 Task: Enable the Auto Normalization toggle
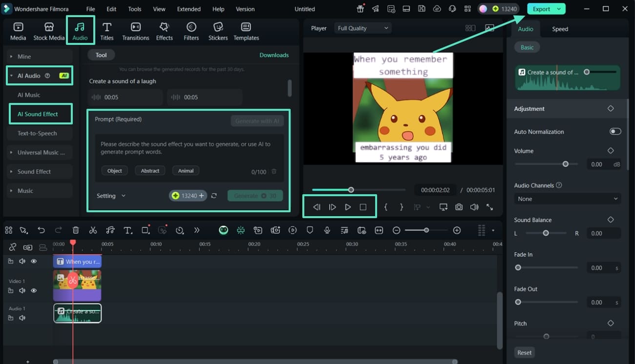(x=615, y=131)
